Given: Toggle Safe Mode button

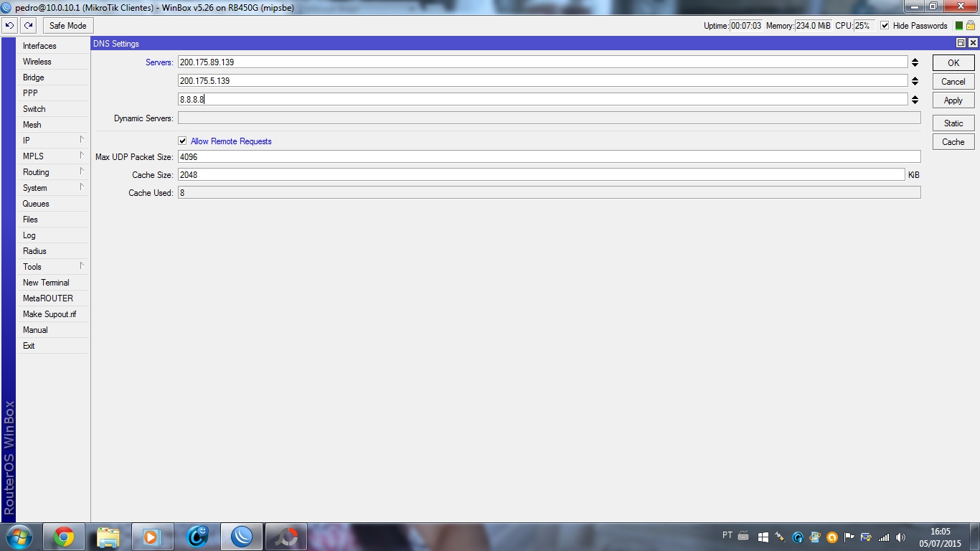Looking at the screenshot, I should coord(67,26).
